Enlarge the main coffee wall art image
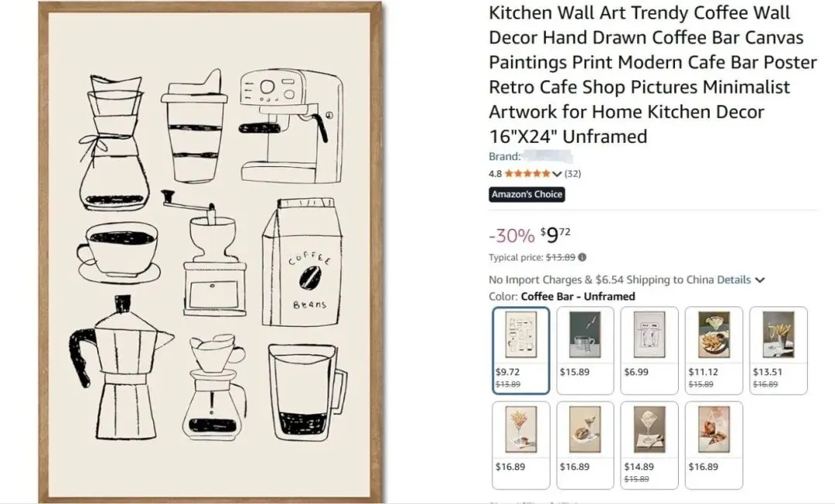Viewport: 835px width, 504px height. click(x=211, y=252)
